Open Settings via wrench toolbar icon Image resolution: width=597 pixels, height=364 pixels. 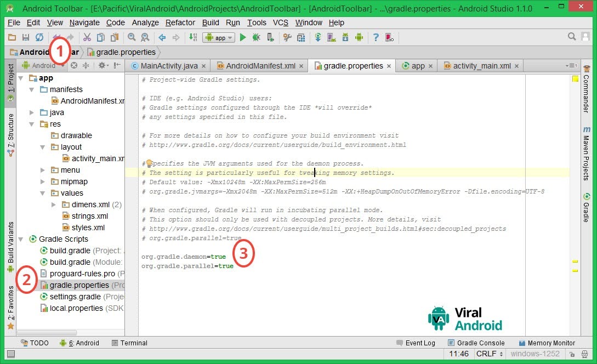(x=287, y=37)
